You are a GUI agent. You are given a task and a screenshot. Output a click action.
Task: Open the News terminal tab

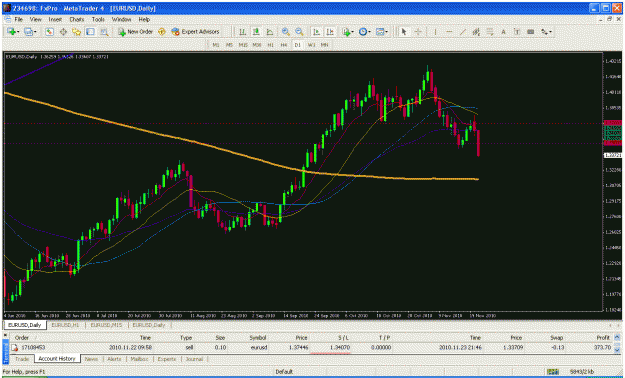click(x=91, y=359)
